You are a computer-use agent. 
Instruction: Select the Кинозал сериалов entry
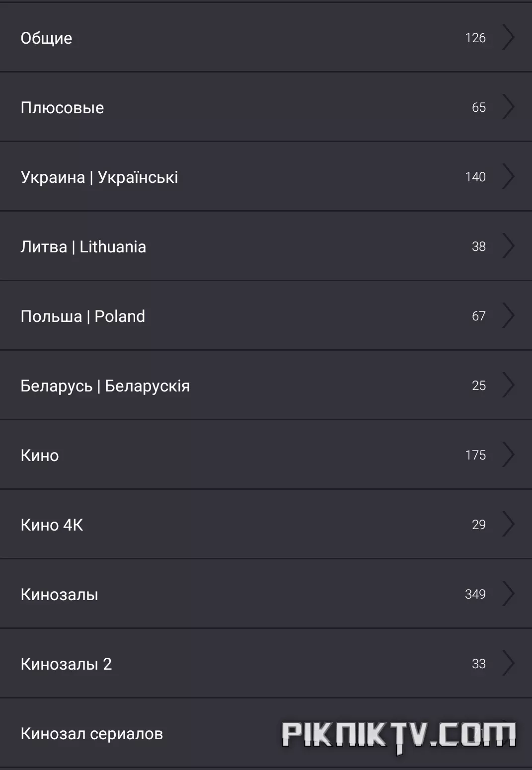pos(266,733)
